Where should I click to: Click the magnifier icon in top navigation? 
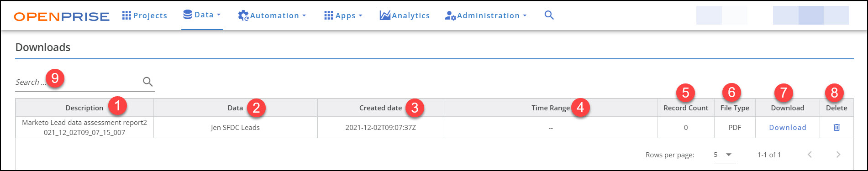coord(549,16)
